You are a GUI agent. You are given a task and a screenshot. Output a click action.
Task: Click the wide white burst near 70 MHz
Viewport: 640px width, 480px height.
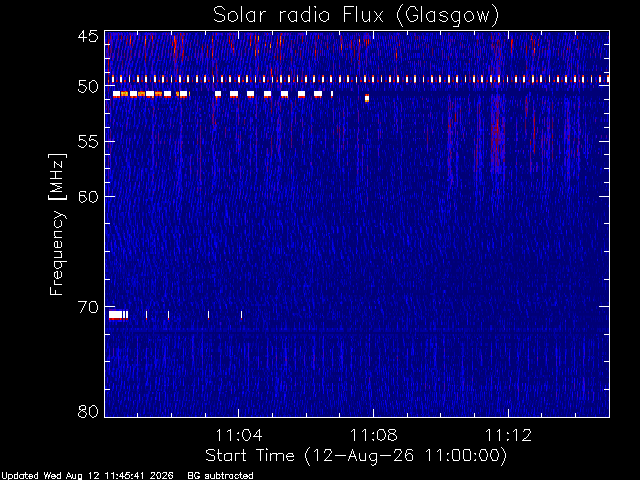(x=116, y=315)
